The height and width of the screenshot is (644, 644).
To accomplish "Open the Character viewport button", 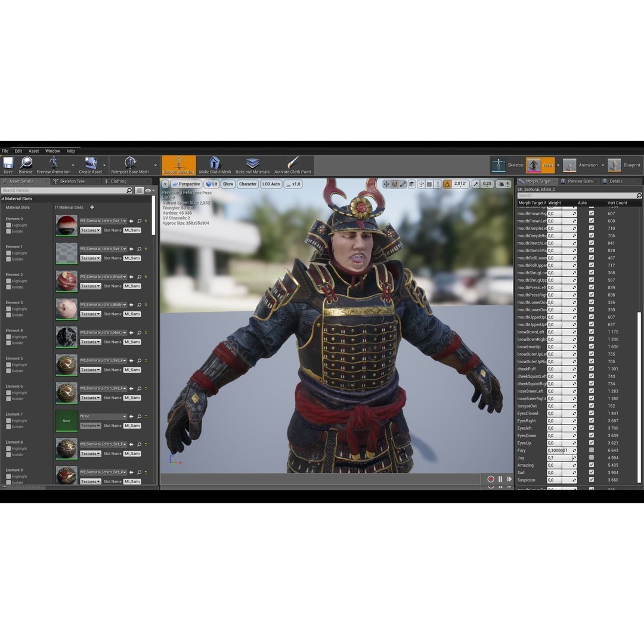I will point(247,184).
